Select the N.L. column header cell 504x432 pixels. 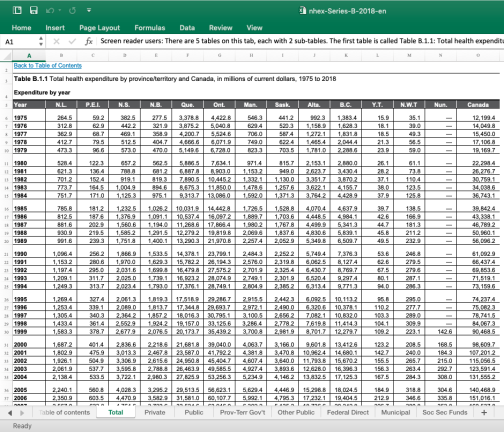[61, 105]
